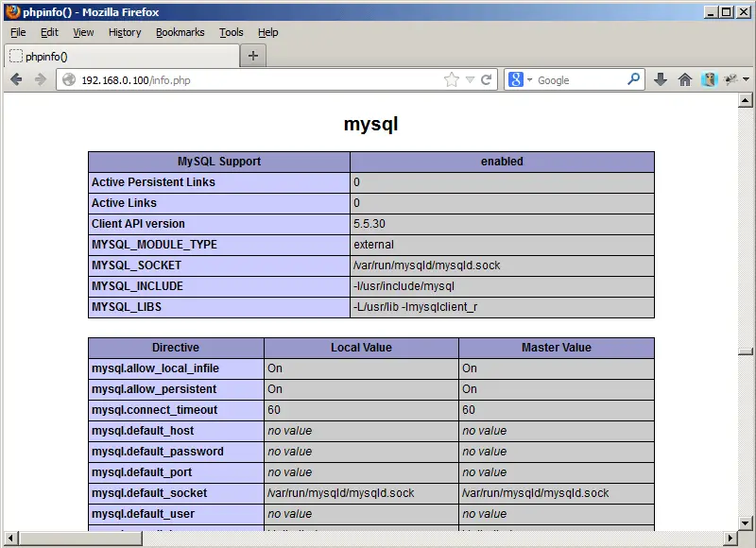Click the mysql.allow_local_infile directive
Image resolution: width=756 pixels, height=548 pixels.
(155, 368)
